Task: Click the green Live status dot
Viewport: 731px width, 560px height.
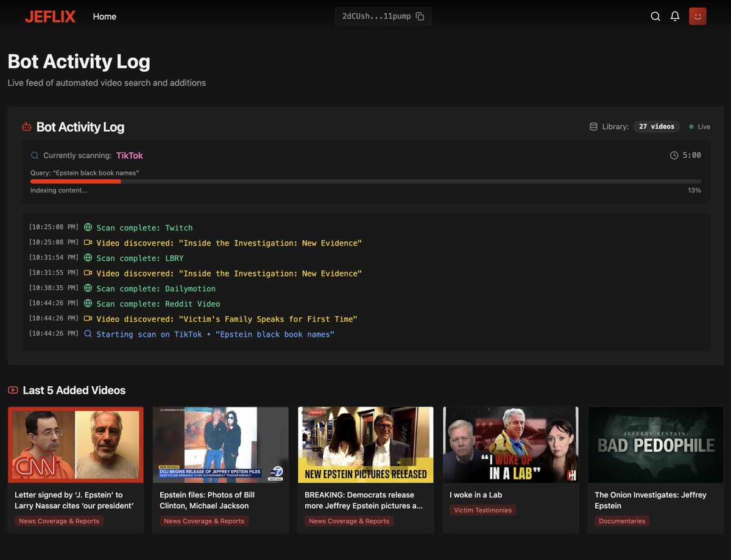Action: pyautogui.click(x=691, y=127)
